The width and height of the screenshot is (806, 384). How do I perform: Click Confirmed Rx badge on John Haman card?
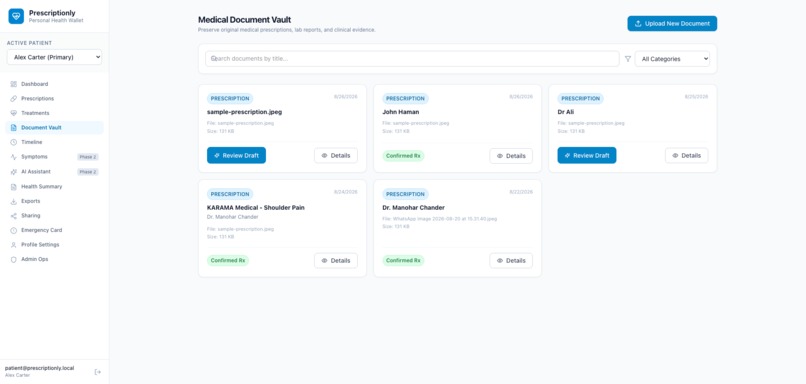404,156
